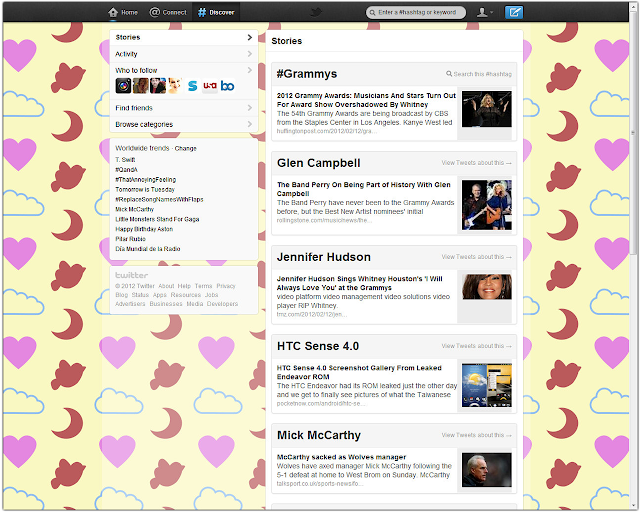Open The Band Perry story headline
Image resolution: width=640 pixels, height=512 pixels.
point(364,189)
